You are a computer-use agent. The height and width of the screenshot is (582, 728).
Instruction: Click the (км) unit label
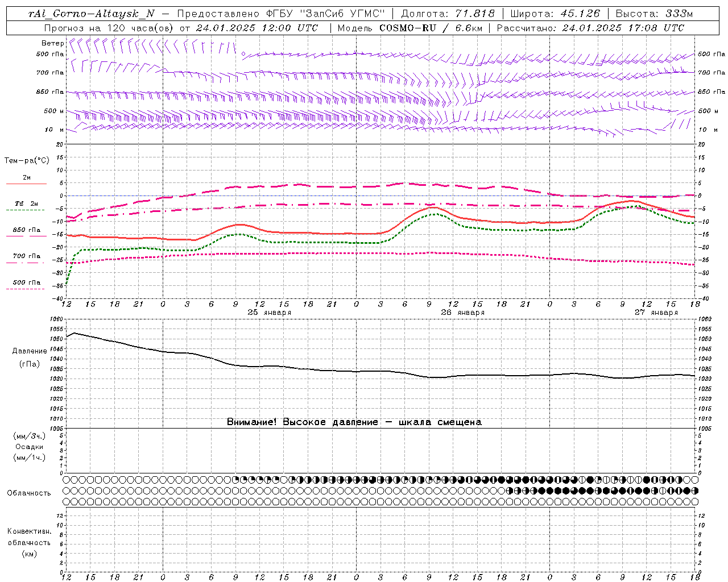[30, 554]
